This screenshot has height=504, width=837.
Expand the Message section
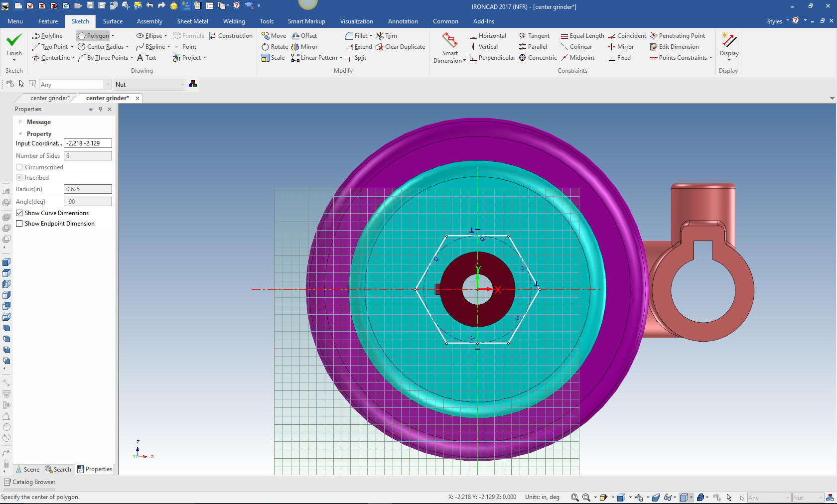(20, 122)
